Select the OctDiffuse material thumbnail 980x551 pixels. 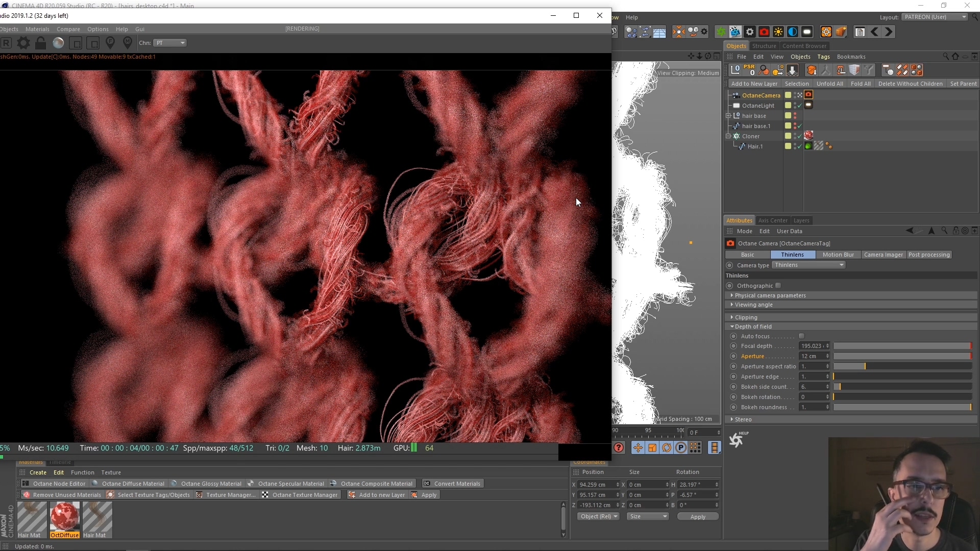pos(64,517)
